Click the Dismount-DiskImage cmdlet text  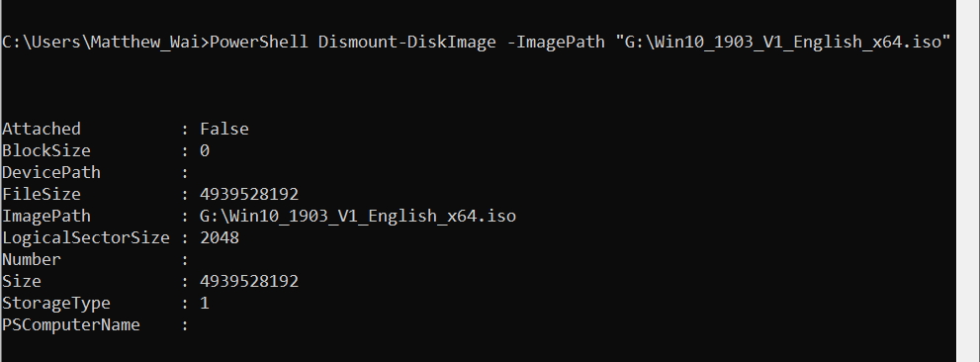point(406,42)
